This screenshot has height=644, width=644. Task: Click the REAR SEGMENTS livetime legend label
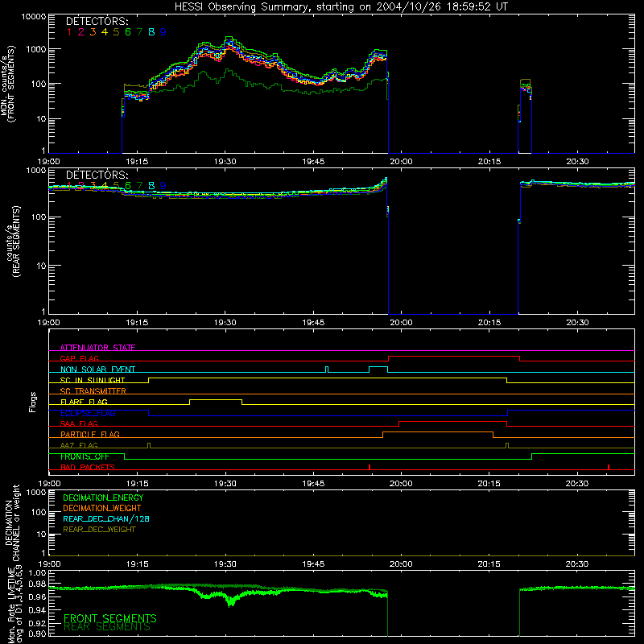click(x=107, y=627)
